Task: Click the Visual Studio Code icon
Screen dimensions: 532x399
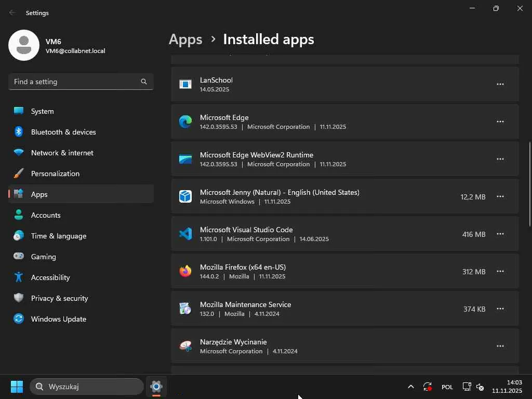Action: coord(185,234)
